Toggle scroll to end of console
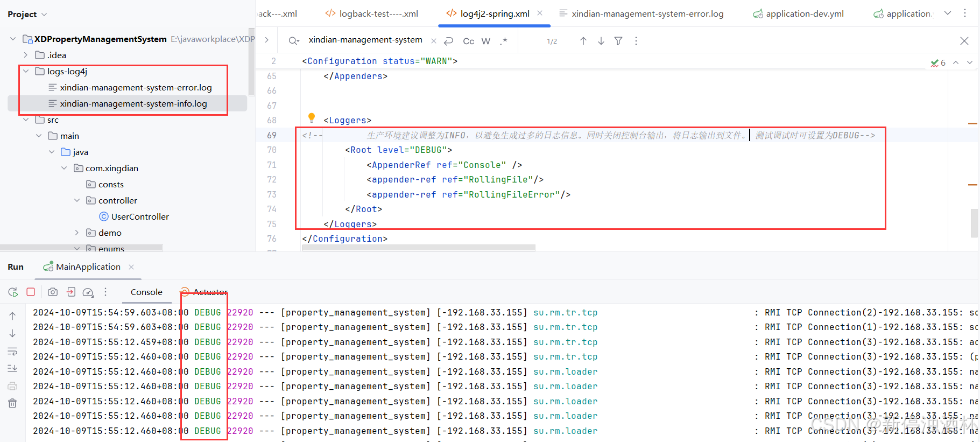980x442 pixels. (x=12, y=368)
